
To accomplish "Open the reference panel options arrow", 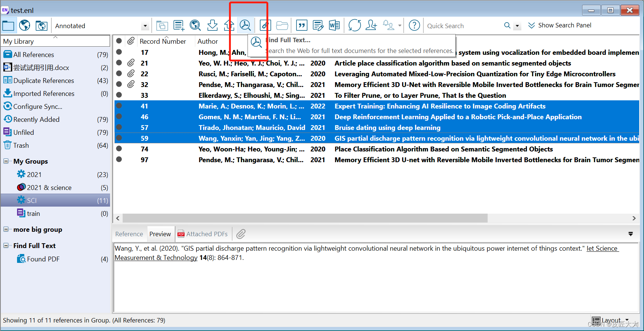I will click(631, 234).
